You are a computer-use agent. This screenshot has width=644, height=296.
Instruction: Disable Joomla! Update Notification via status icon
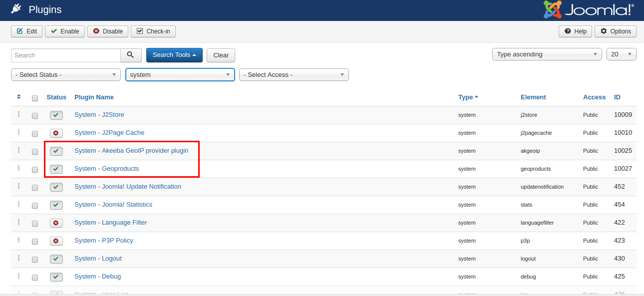(x=56, y=187)
